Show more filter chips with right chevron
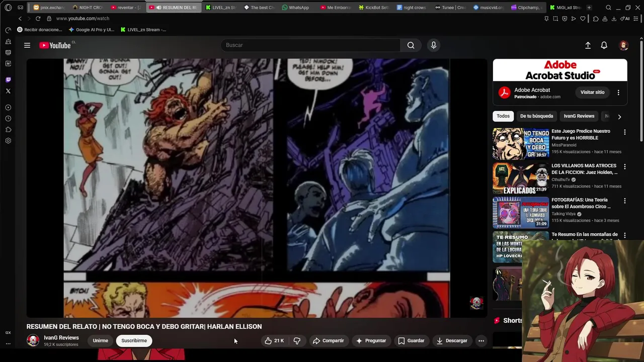 619,117
